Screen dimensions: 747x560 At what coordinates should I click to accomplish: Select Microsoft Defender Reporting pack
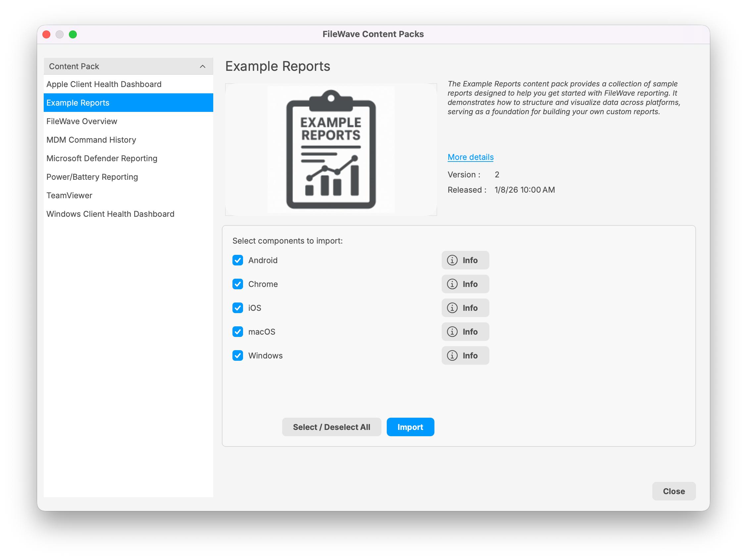tap(128, 158)
